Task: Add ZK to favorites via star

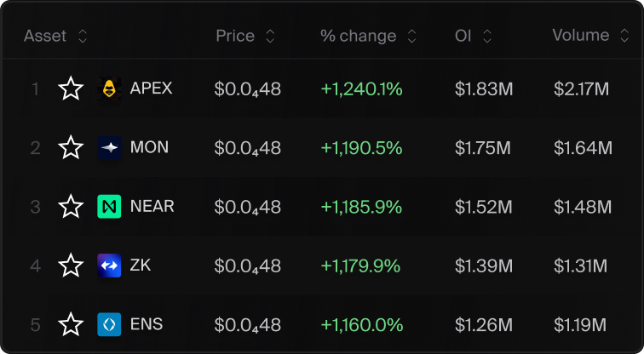Action: (x=71, y=265)
